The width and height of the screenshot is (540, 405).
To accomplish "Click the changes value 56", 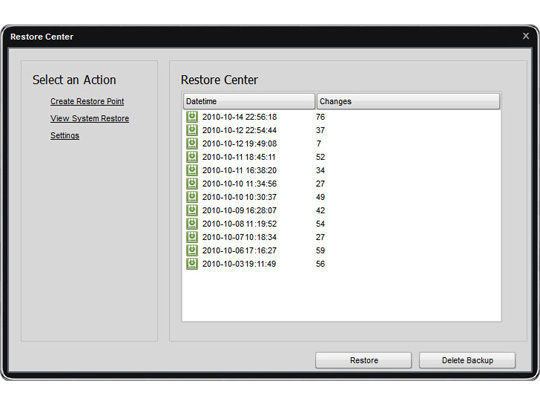I will (x=320, y=264).
